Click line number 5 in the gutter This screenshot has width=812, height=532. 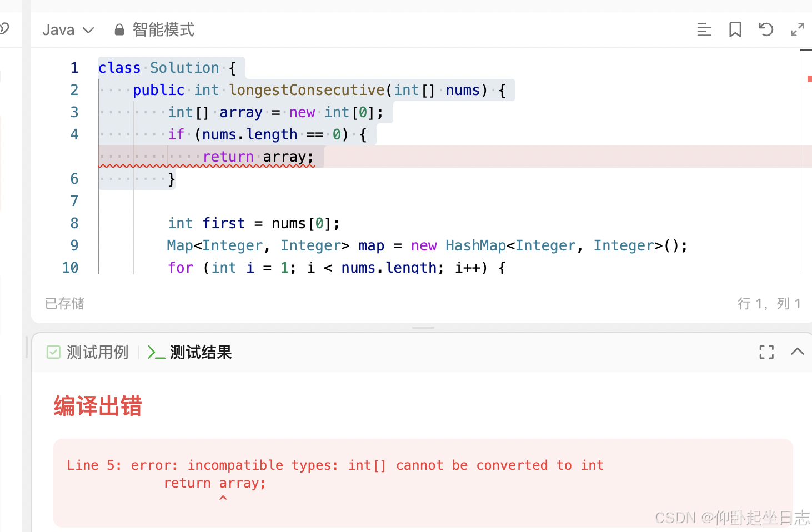tap(74, 157)
